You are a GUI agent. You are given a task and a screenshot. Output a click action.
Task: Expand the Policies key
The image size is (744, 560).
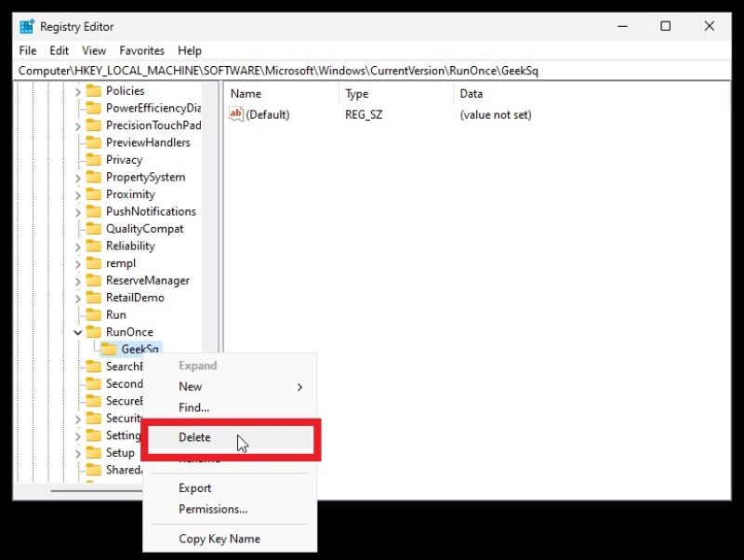[78, 91]
